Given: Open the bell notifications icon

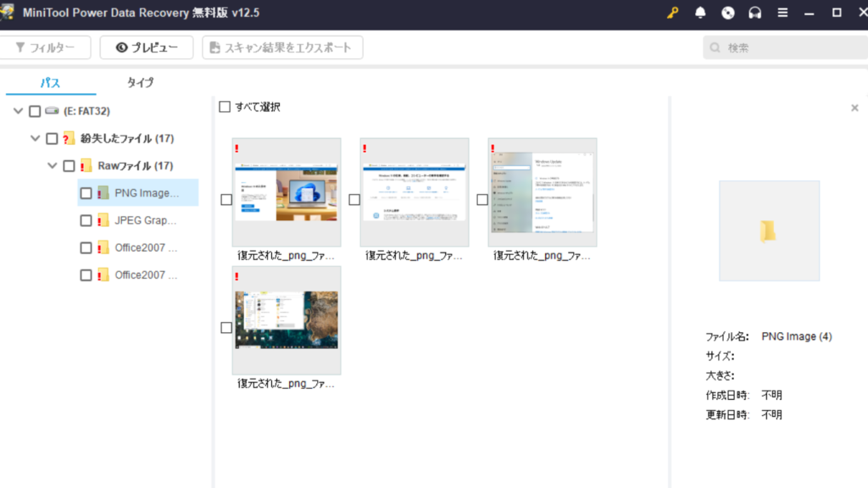Looking at the screenshot, I should (x=700, y=13).
